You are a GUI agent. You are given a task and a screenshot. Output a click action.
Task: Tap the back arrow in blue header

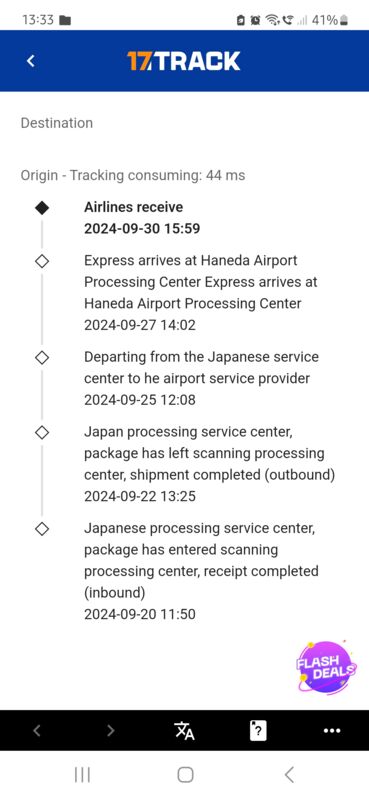(31, 61)
